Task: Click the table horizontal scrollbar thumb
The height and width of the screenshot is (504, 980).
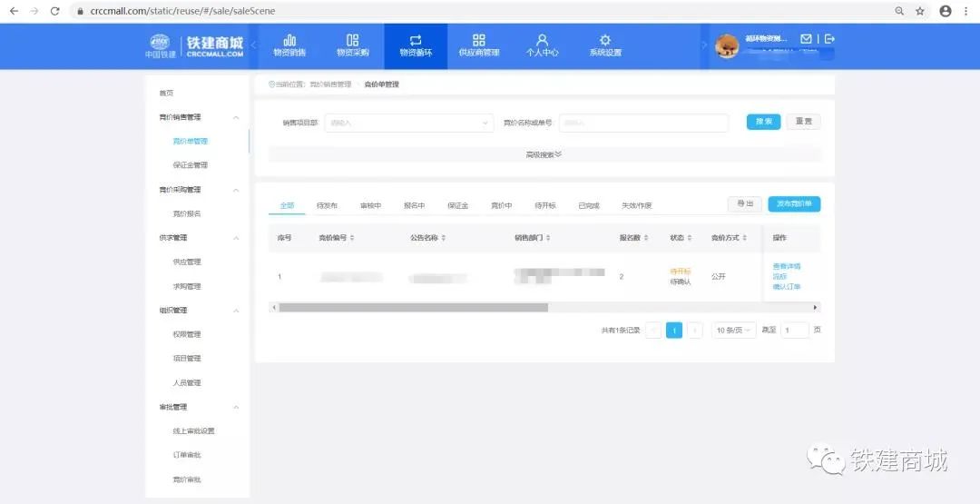Action: (413, 308)
